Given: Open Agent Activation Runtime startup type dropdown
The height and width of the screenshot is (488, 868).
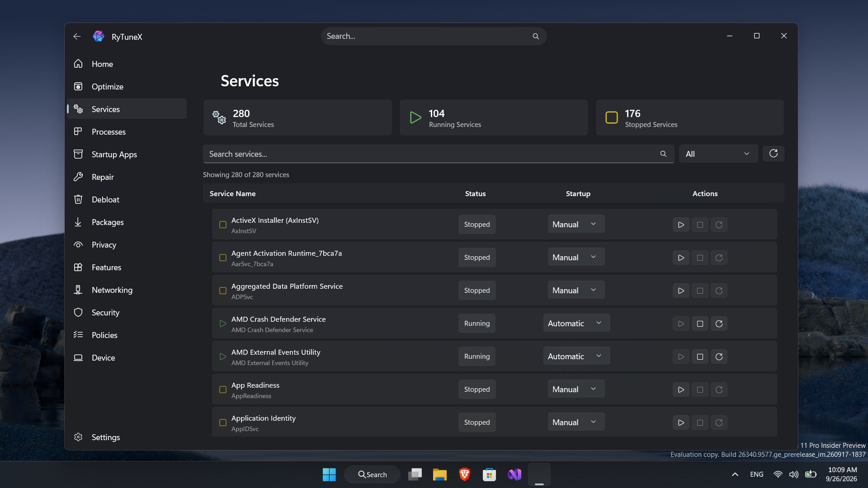Looking at the screenshot, I should pos(576,257).
